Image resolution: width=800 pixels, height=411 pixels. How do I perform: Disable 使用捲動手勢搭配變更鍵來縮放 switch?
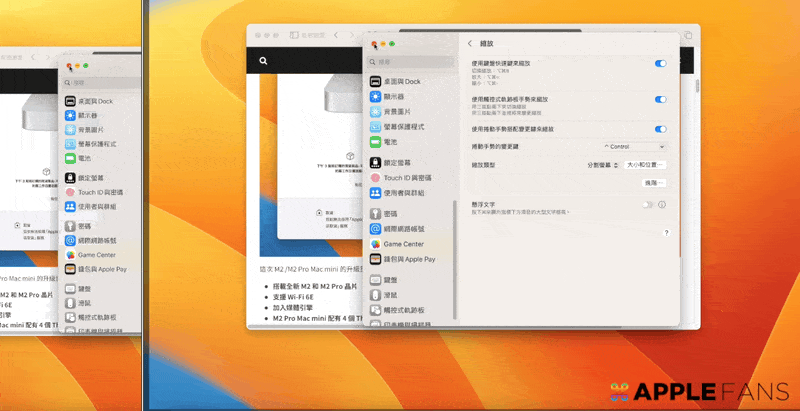[661, 129]
